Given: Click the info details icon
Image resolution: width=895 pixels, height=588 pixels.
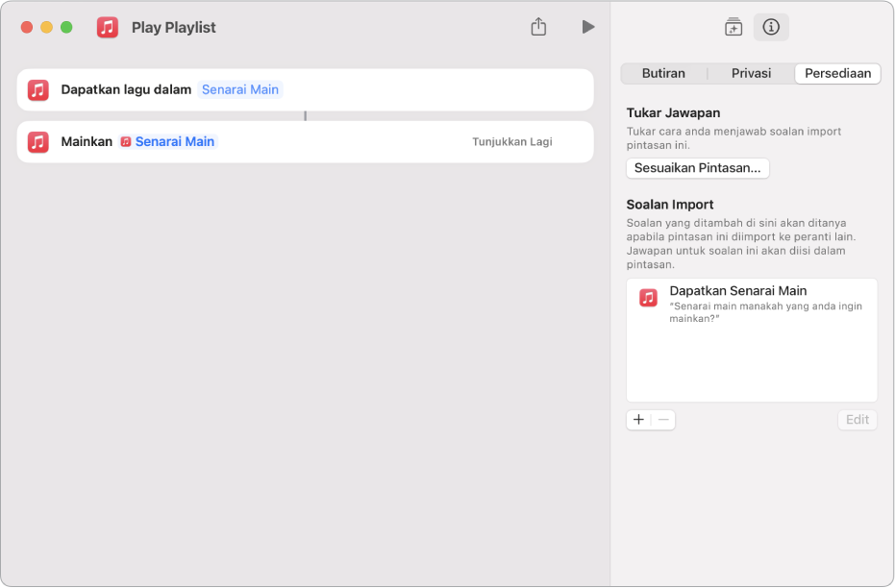Looking at the screenshot, I should (771, 27).
